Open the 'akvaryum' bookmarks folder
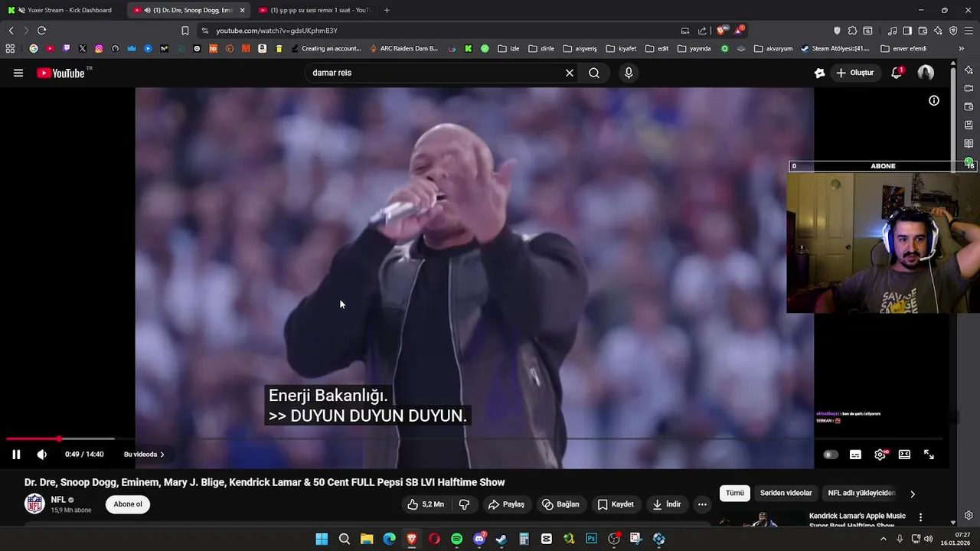The width and height of the screenshot is (980, 551). click(773, 48)
